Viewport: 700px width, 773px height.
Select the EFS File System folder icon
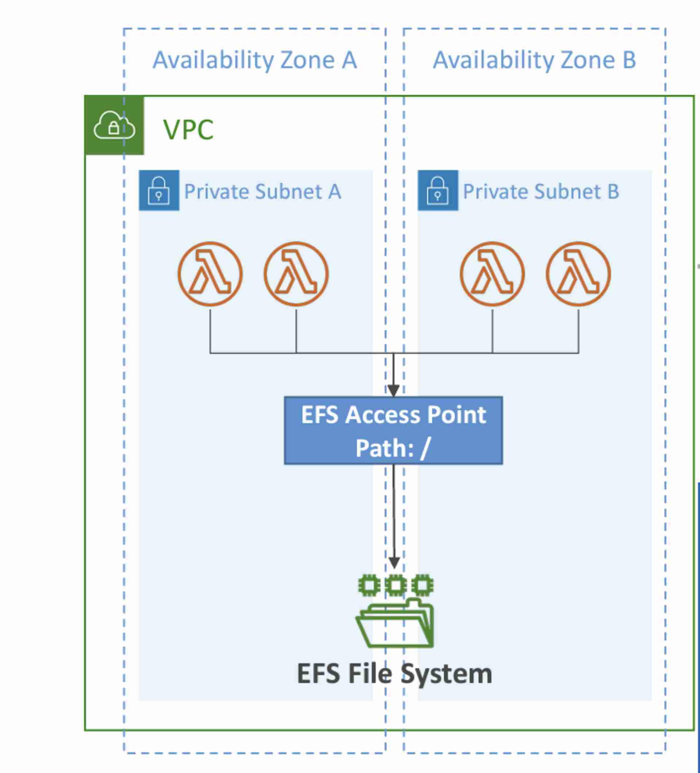point(395,611)
